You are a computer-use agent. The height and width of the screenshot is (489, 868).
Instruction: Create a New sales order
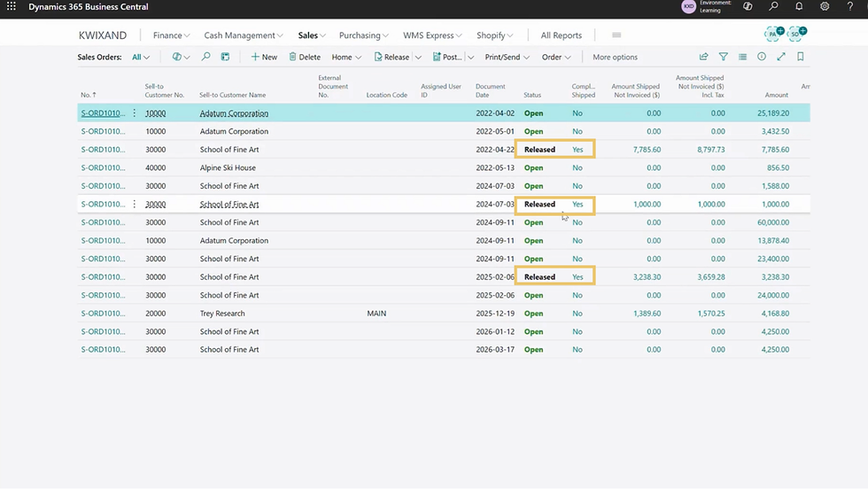264,57
